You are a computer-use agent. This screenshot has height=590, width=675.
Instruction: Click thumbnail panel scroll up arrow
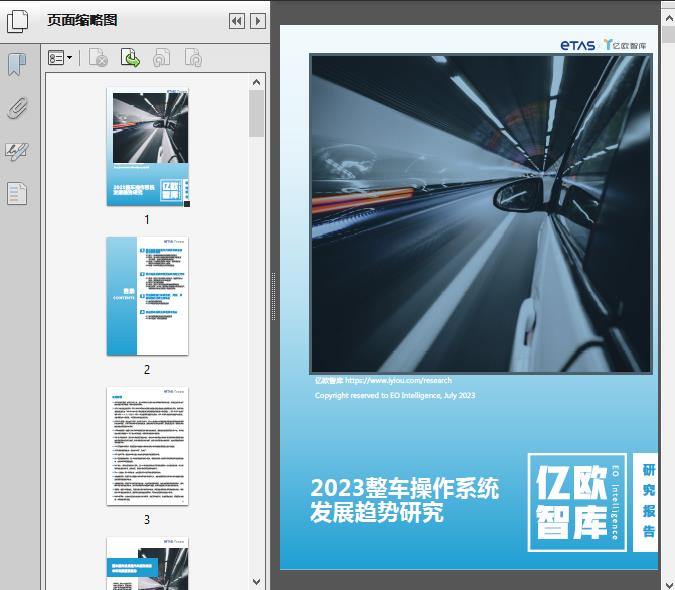[257, 82]
